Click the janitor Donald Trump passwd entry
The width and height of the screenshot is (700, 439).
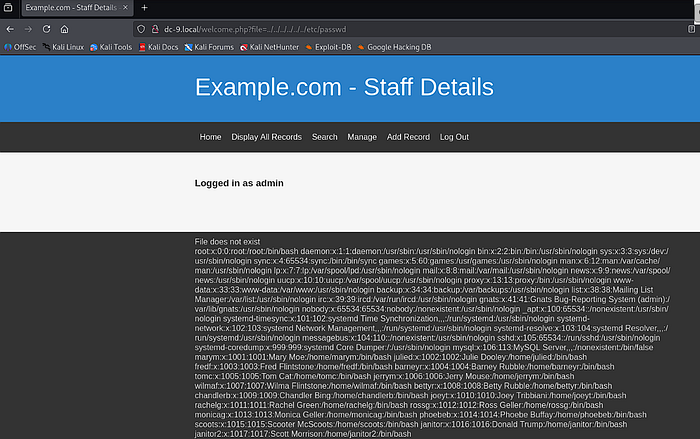click(524, 424)
